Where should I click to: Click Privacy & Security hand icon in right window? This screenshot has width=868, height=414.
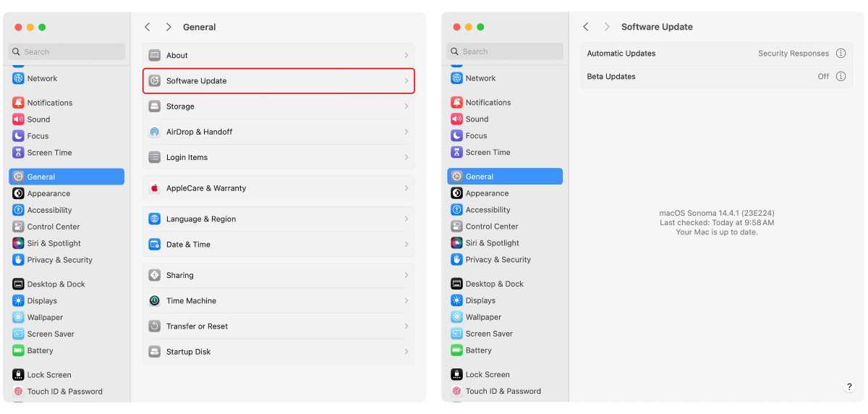coord(456,260)
